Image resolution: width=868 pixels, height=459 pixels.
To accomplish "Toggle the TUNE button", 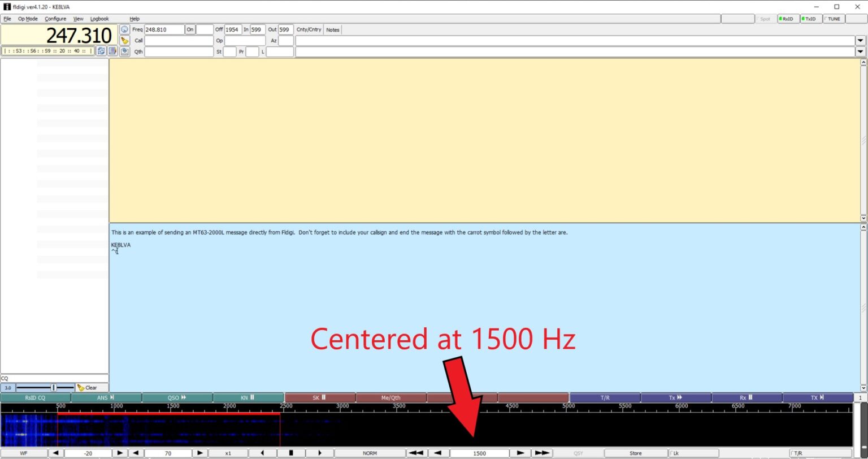I will [834, 19].
